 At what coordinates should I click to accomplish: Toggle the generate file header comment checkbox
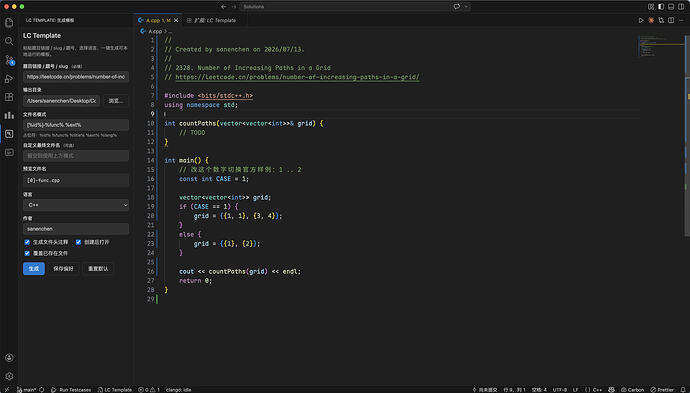(27, 242)
